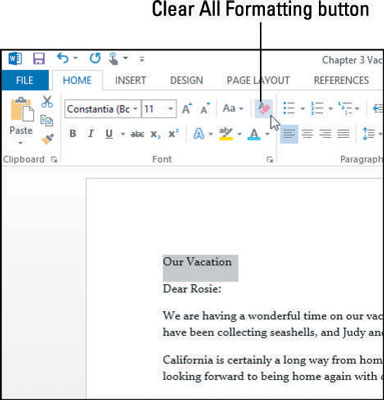Image resolution: width=384 pixels, height=400 pixels.
Task: Apply Text Effects glowing A
Action: point(199,134)
